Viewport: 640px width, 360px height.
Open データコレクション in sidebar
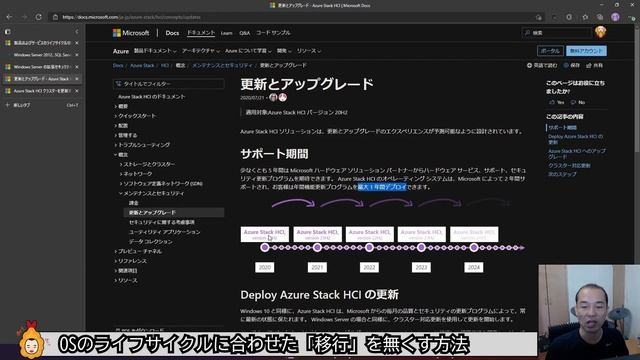(151, 242)
